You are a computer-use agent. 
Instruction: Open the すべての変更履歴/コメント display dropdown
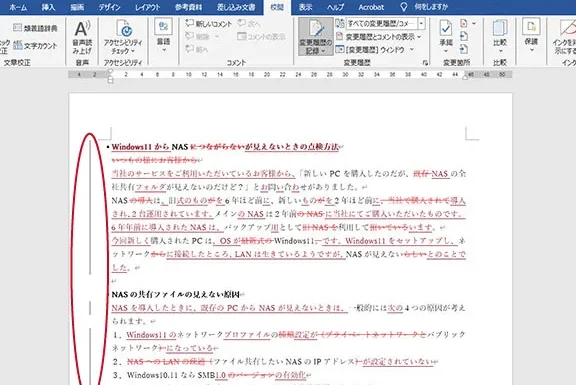tap(421, 24)
